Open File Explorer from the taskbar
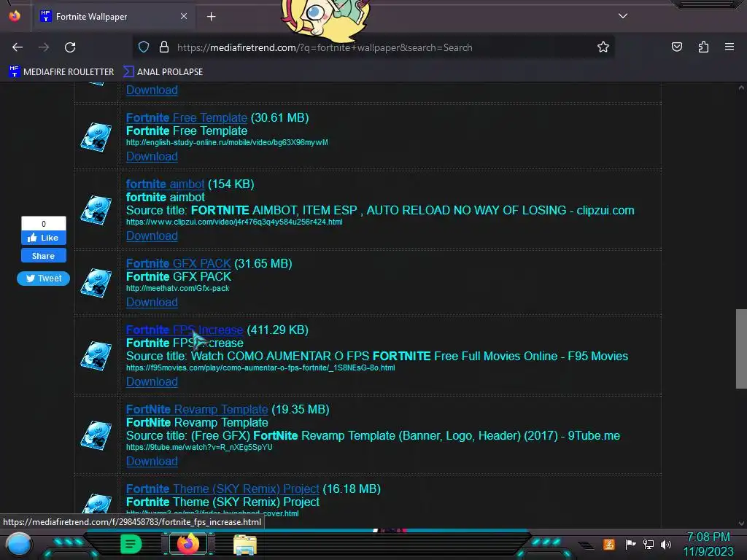Viewport: 747px width, 560px height. click(245, 545)
